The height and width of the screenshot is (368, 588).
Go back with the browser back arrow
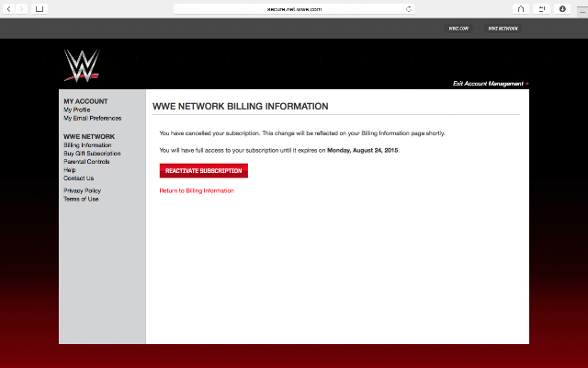pos(9,9)
